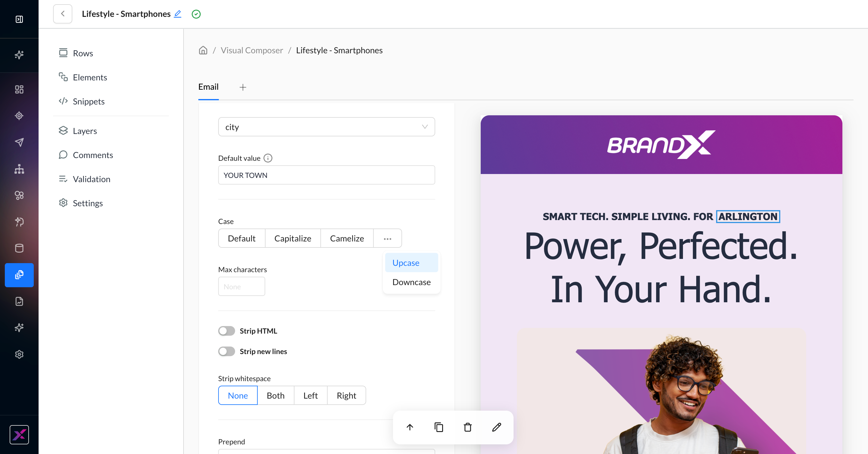Open the hierarchy tree icon in sidebar
The width and height of the screenshot is (868, 454).
click(19, 169)
